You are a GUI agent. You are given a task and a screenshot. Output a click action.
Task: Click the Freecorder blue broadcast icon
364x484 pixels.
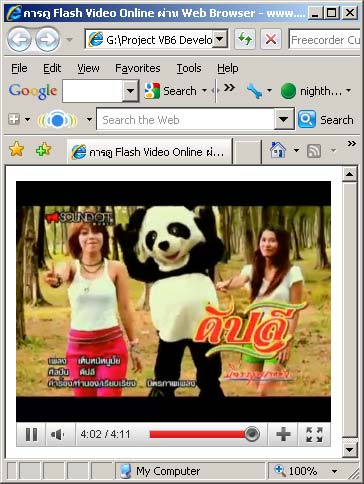(57, 120)
